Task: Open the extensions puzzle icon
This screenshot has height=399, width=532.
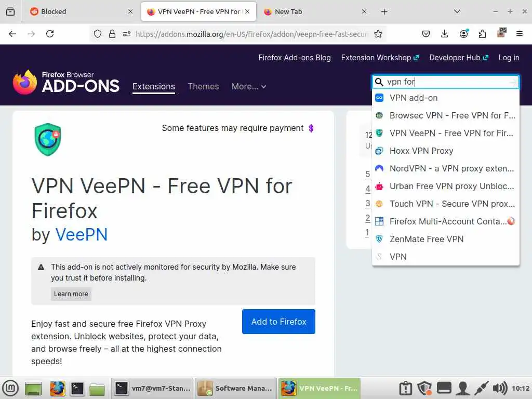Action: click(x=482, y=34)
